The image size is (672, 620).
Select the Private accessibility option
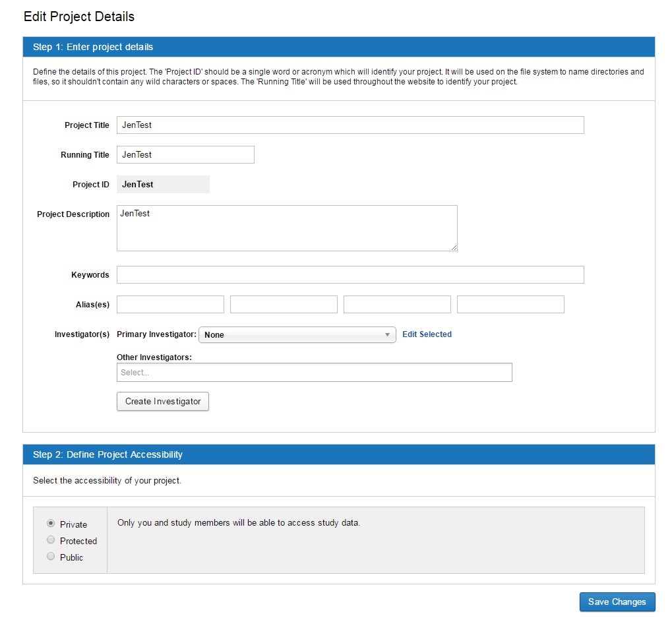coord(51,523)
